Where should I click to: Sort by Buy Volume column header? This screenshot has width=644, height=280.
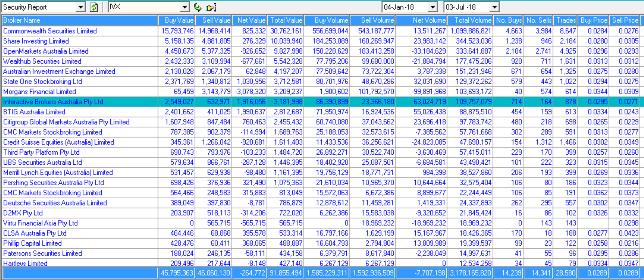[327, 20]
